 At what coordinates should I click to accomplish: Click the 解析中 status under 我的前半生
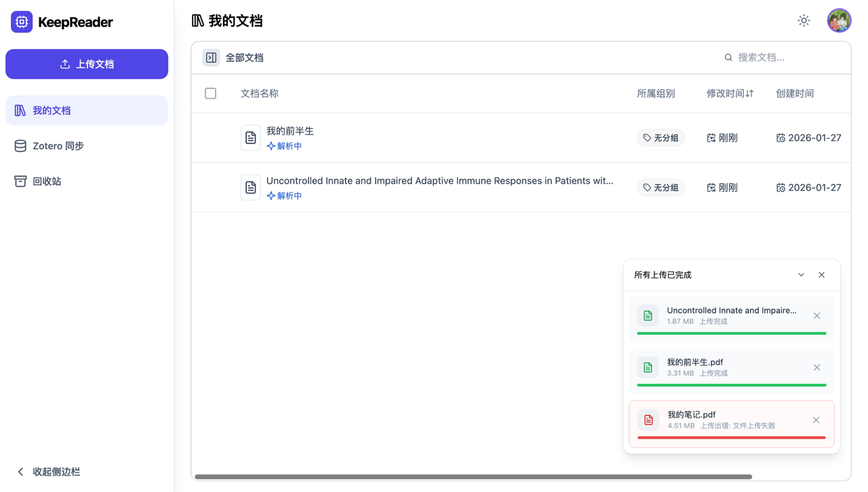point(284,145)
